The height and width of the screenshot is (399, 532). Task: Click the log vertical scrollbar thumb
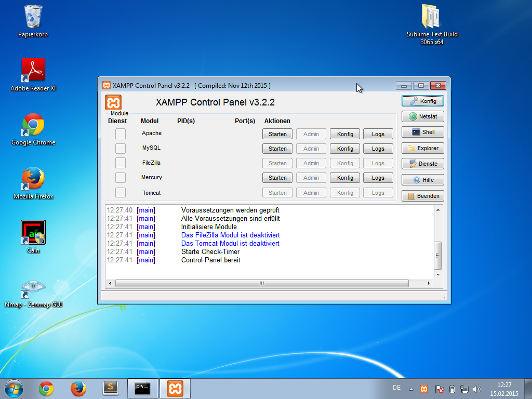tap(438, 255)
